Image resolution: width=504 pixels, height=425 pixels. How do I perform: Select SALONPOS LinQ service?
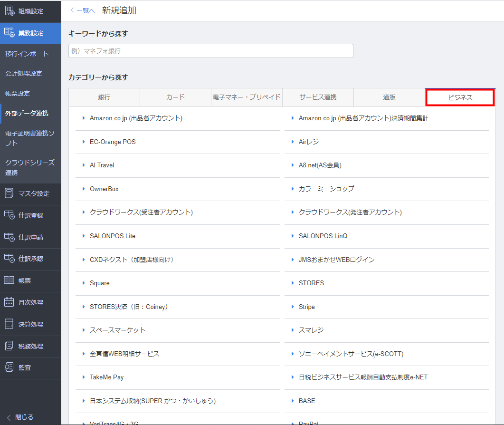[x=323, y=236]
